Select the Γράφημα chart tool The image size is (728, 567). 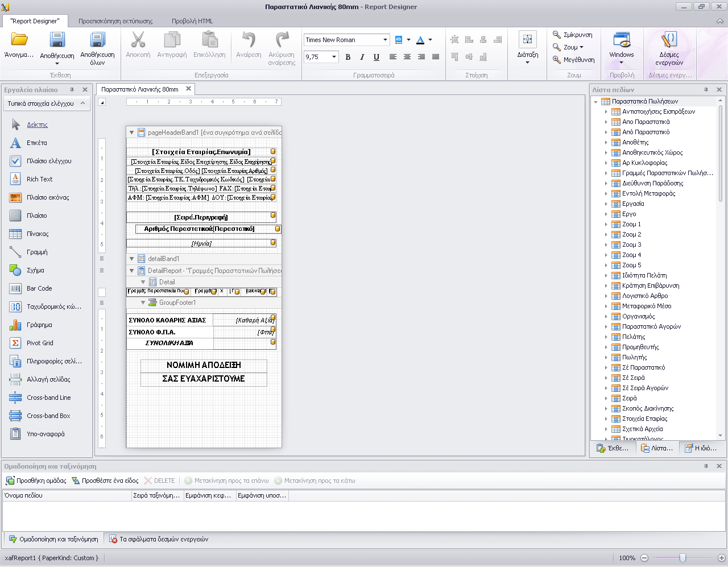[39, 325]
